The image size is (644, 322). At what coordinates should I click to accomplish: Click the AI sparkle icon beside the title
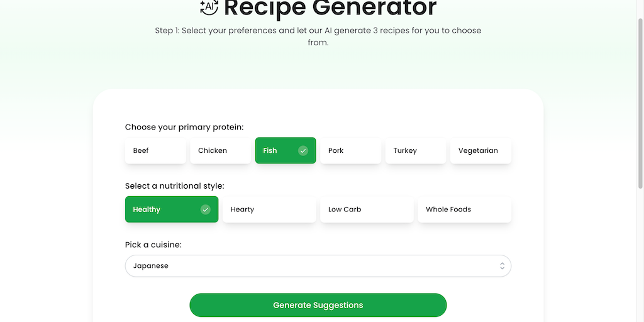209,7
